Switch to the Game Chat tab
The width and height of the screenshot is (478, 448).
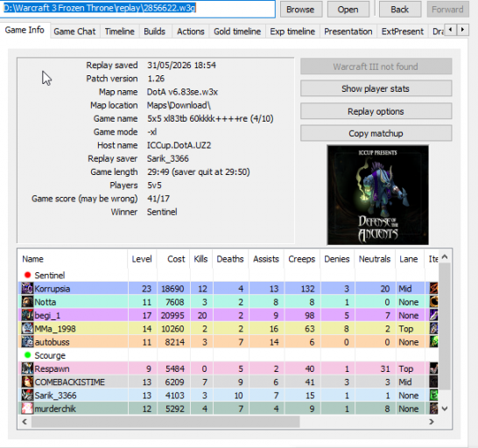pos(74,31)
